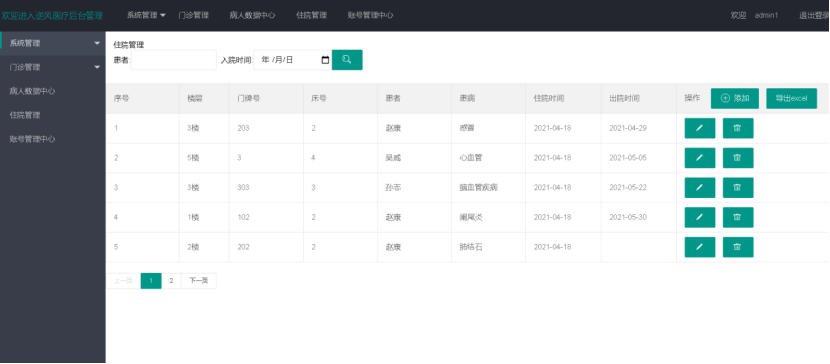Open top nav 系统管理 dropdown
This screenshot has width=830, height=364.
click(146, 15)
